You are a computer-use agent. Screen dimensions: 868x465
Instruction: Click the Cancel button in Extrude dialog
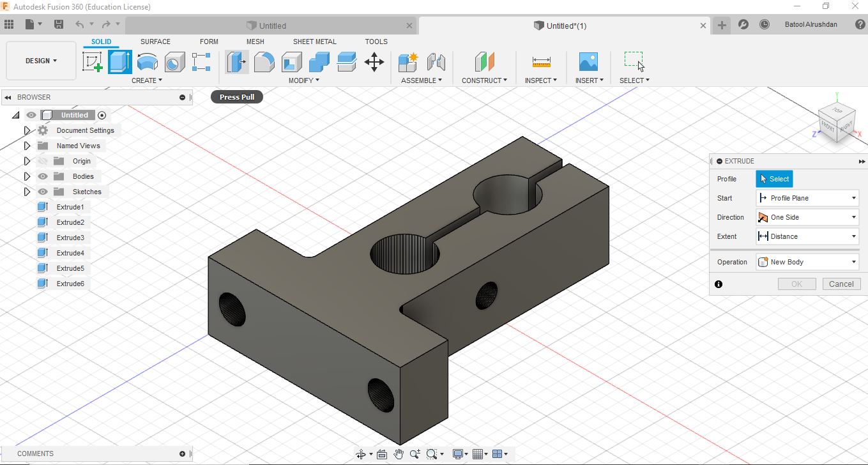pyautogui.click(x=841, y=284)
